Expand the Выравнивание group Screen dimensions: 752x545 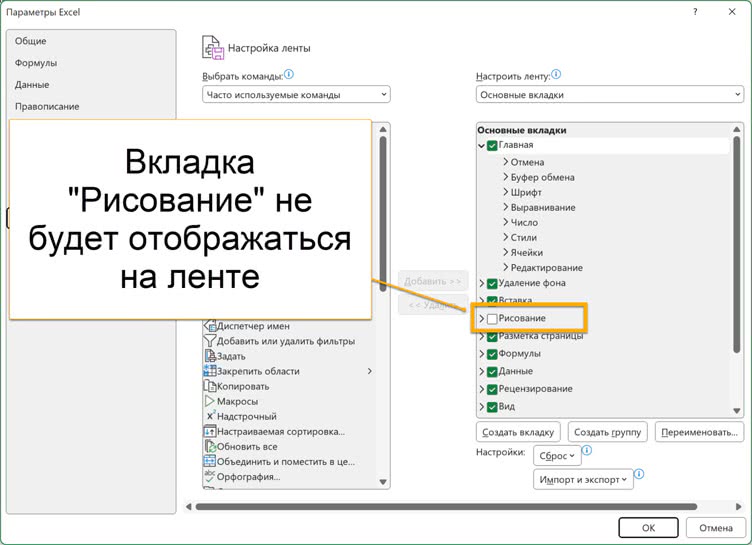coord(505,207)
